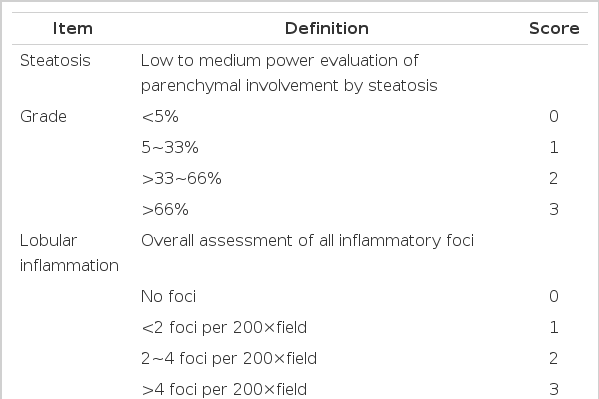Click the Item column header
This screenshot has width=599, height=399.
73,29
